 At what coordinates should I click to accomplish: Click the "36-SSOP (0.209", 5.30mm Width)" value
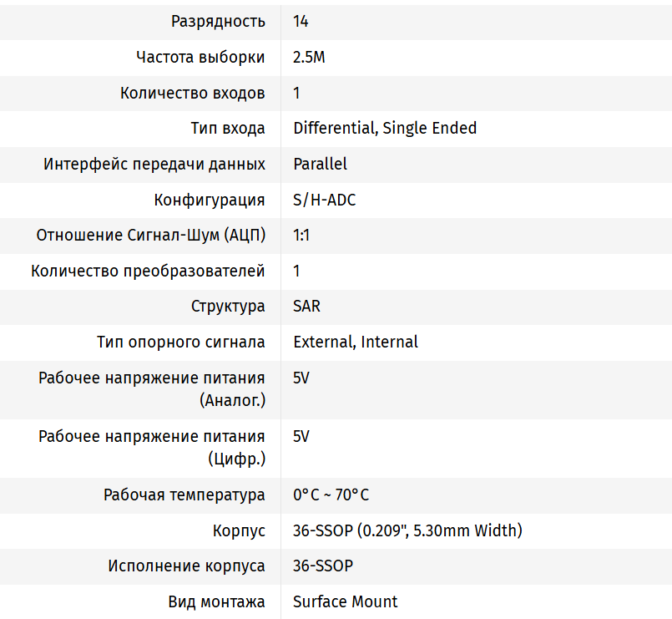coord(407,531)
